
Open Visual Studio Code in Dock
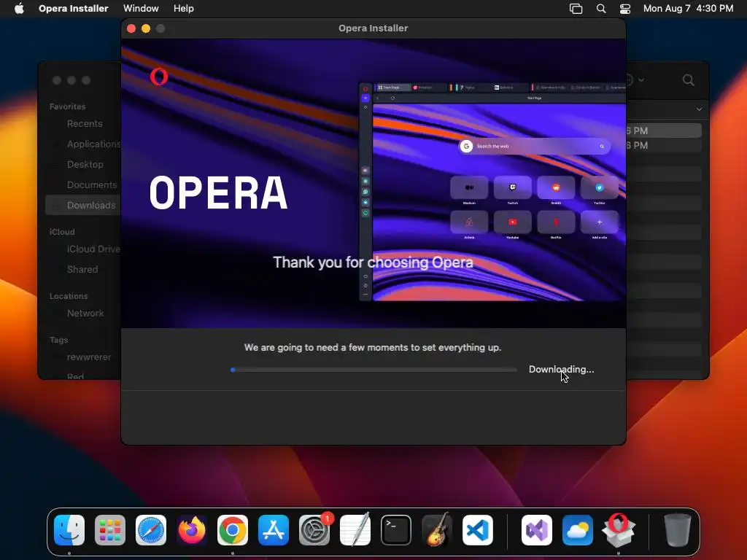(478, 530)
